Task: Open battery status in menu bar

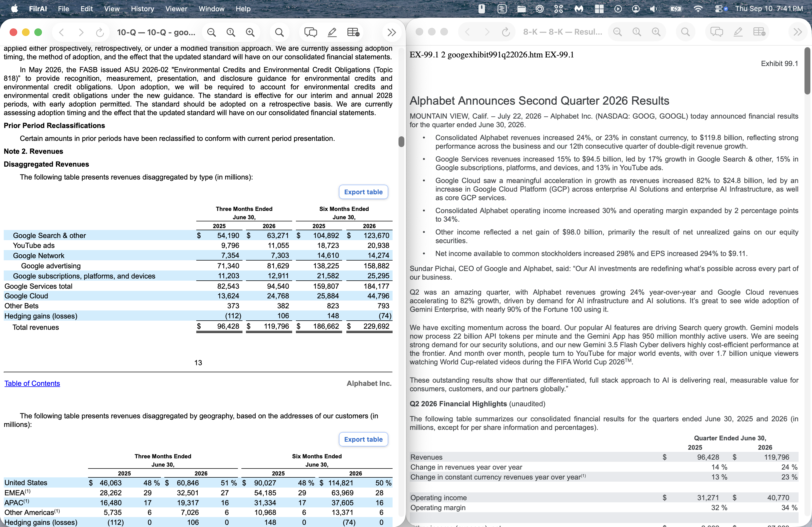Action: click(x=676, y=9)
